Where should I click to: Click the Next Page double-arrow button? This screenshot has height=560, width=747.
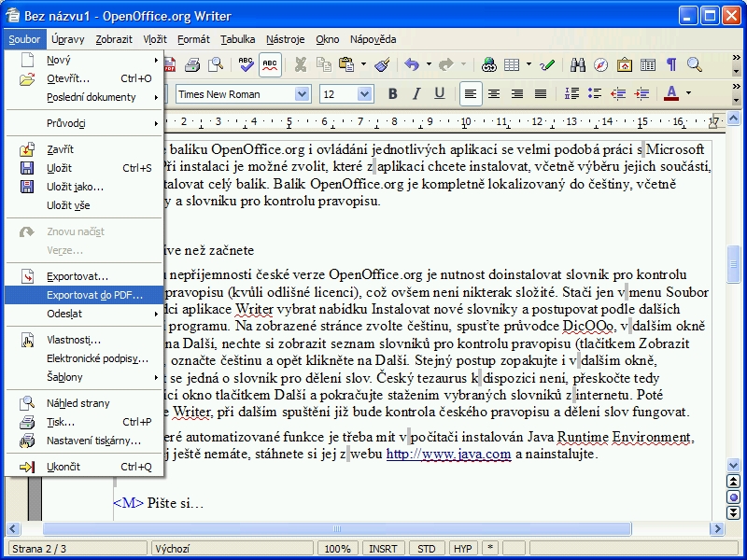coord(734,512)
